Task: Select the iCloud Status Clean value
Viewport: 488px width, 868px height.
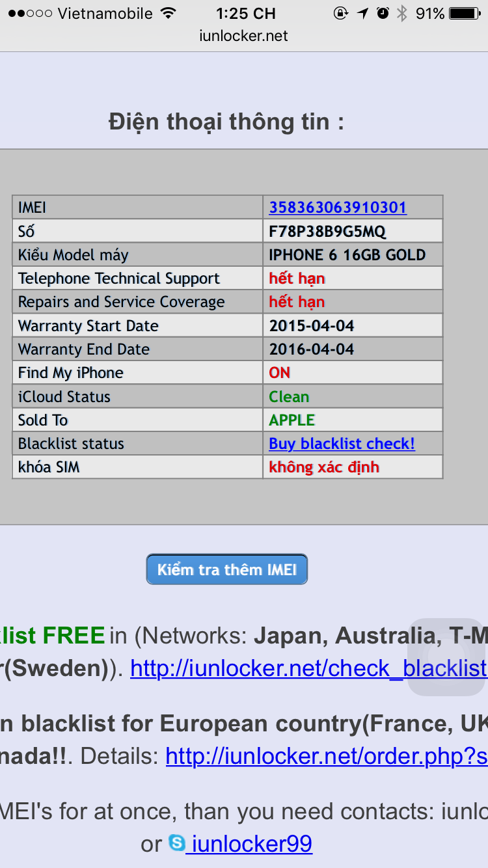Action: point(289,396)
